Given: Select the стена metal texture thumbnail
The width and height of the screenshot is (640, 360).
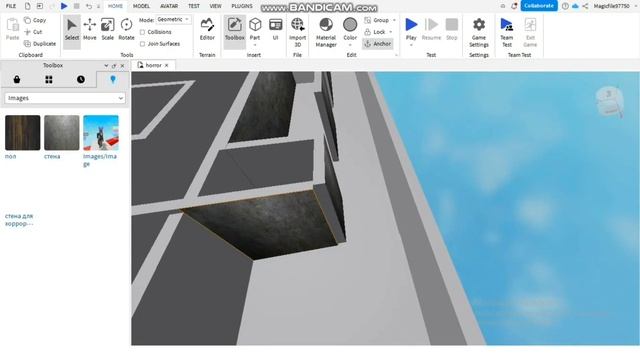Looking at the screenshot, I should click(x=62, y=133).
